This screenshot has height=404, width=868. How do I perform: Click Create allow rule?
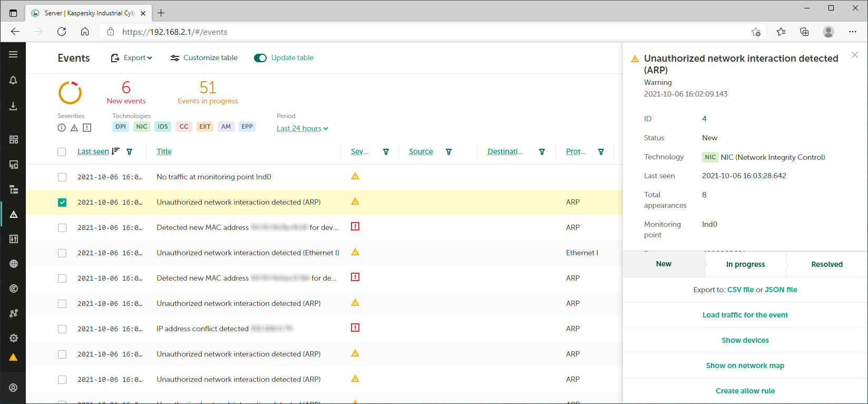point(745,391)
